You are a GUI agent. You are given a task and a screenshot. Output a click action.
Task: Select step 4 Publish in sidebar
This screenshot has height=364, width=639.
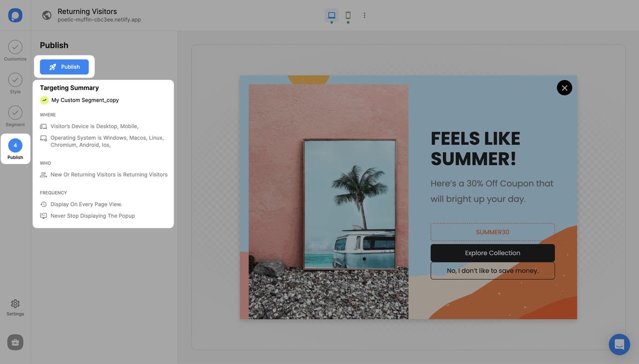[x=15, y=149]
